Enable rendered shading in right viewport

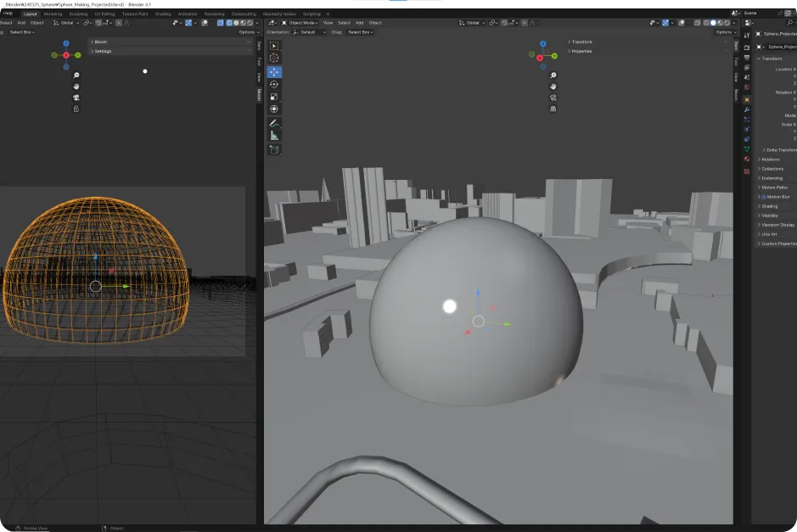coord(727,23)
